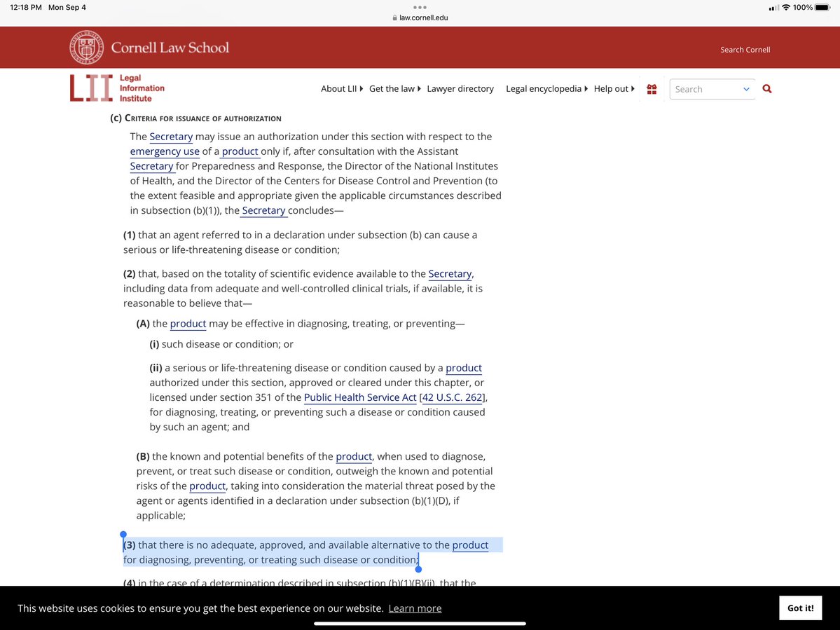This screenshot has height=630, width=840.
Task: Open the Public Health Service Act link
Action: click(360, 397)
